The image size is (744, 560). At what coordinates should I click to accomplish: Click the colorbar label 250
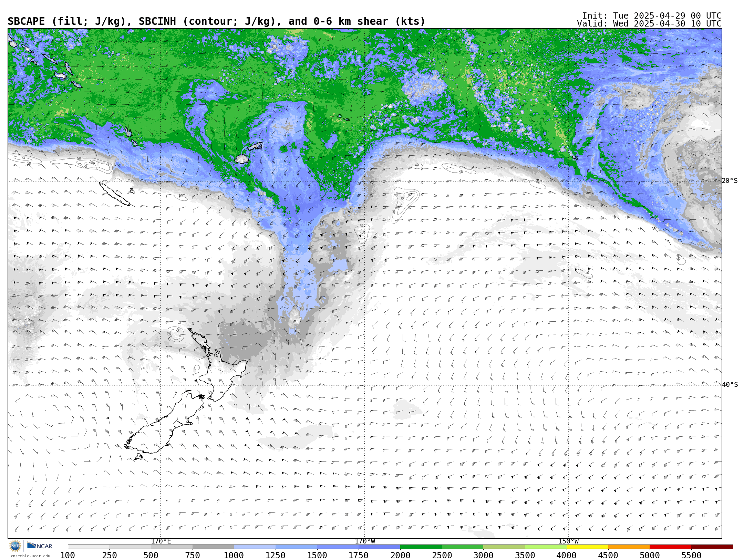tap(110, 555)
